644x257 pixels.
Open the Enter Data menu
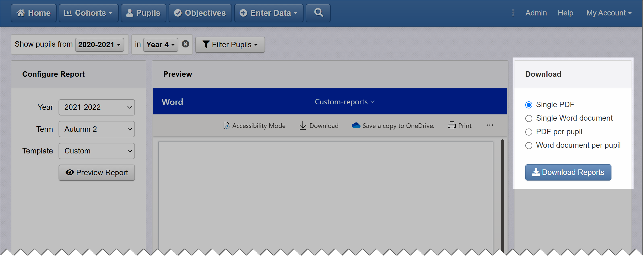point(269,13)
